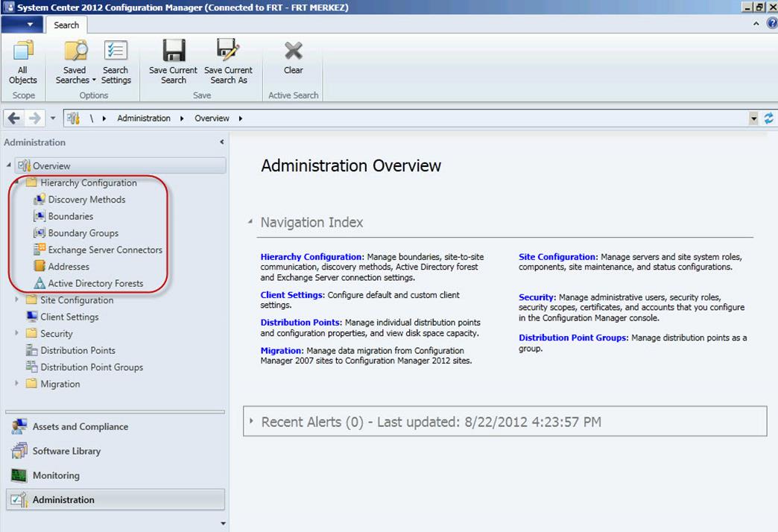Open the application menu dropdown button
778x532 pixels.
pyautogui.click(x=22, y=25)
